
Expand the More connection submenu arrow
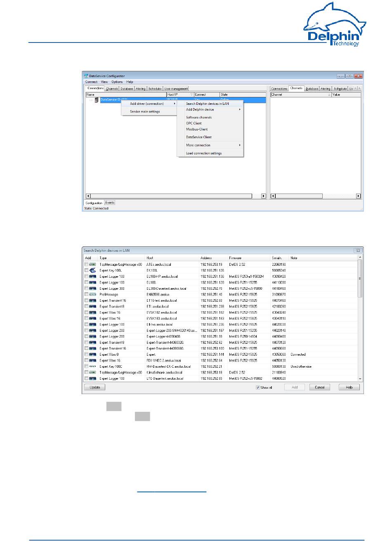(x=239, y=145)
